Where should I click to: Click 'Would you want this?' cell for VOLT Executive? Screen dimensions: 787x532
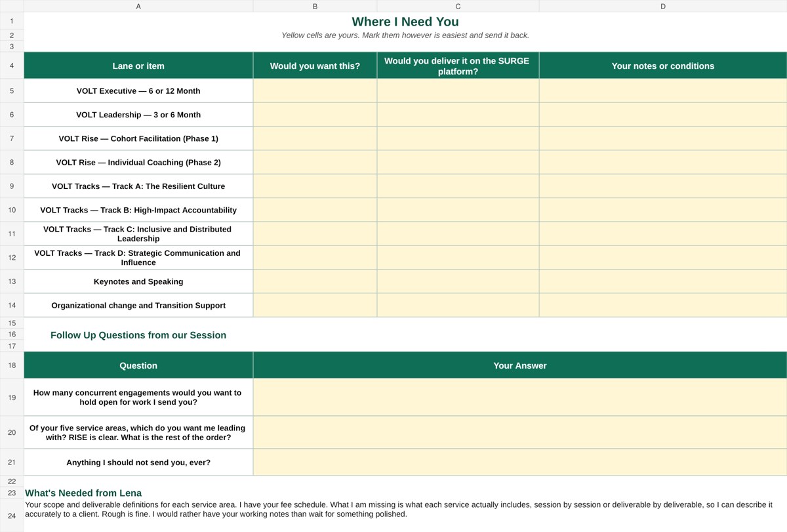(315, 91)
